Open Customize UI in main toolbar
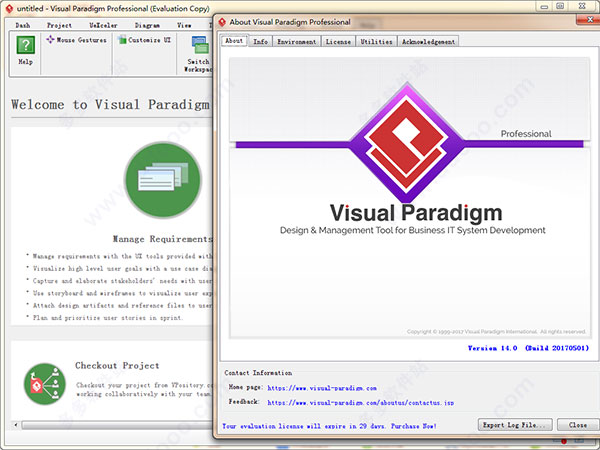Viewport: 600px width, 450px height. click(x=144, y=40)
